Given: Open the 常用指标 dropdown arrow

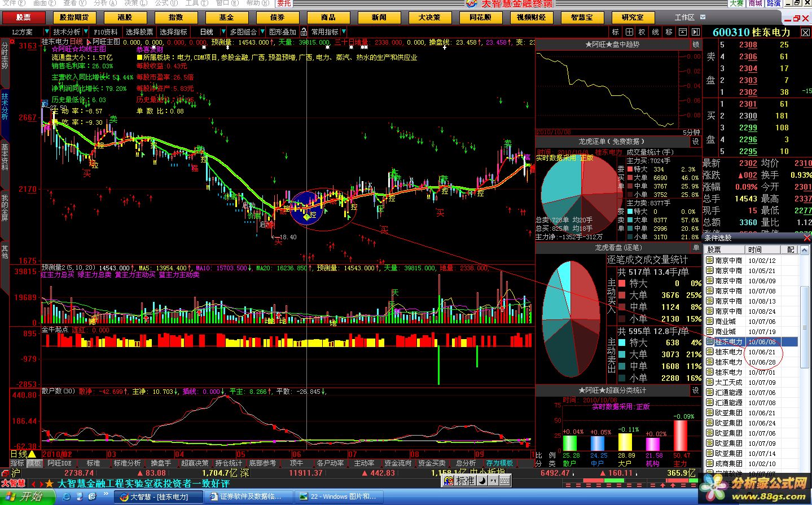Looking at the screenshot, I should coord(344,32).
